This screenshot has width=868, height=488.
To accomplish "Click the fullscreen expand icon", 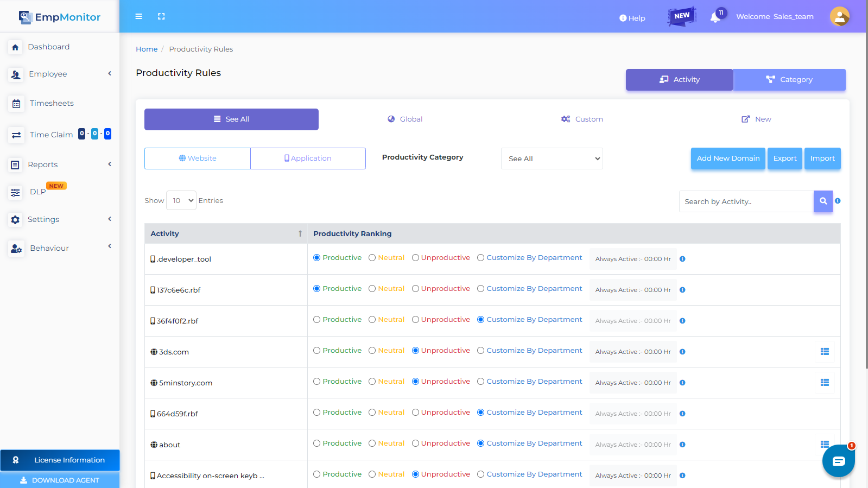I will [x=161, y=16].
